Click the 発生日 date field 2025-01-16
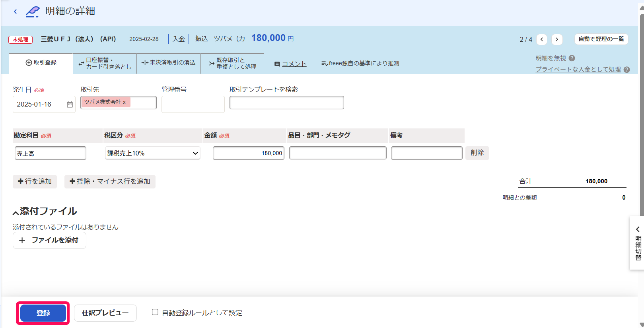 (44, 105)
